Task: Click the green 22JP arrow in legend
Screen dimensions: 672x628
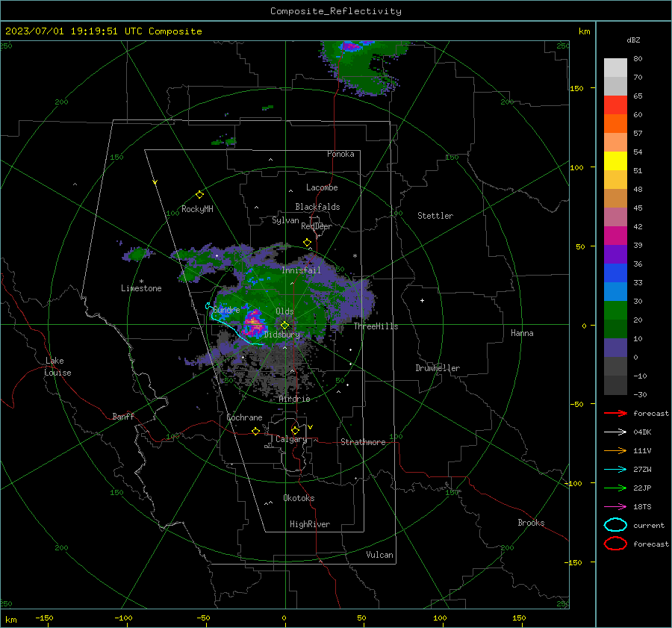Action: 615,488
